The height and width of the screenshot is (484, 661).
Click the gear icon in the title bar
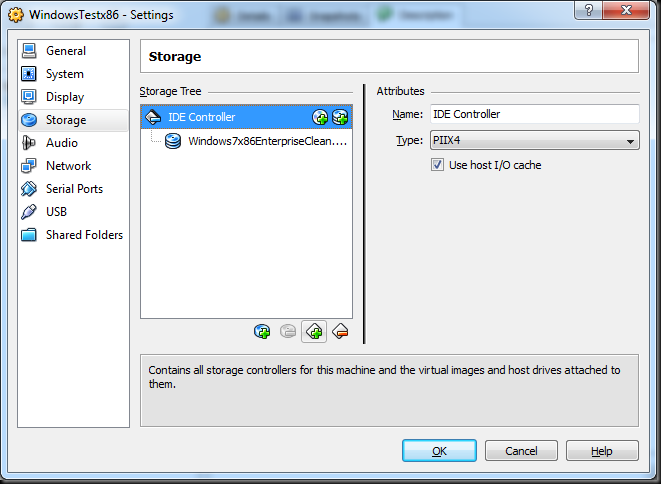(16, 15)
